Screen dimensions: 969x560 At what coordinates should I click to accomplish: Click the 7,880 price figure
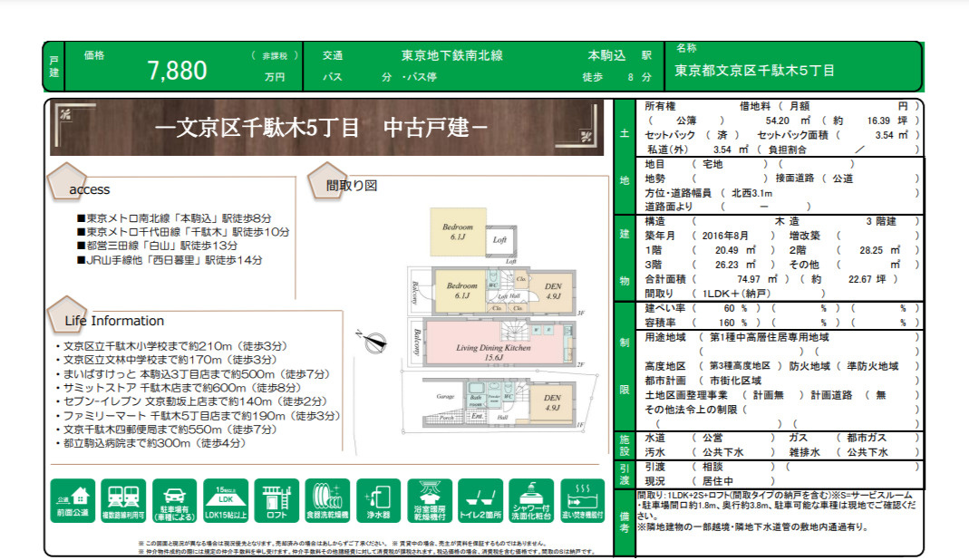[177, 71]
